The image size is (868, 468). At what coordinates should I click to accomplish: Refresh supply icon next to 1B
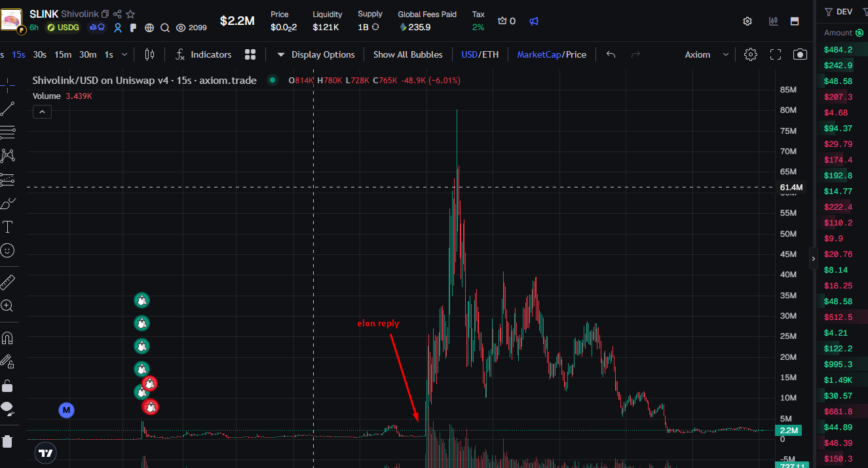click(x=375, y=28)
